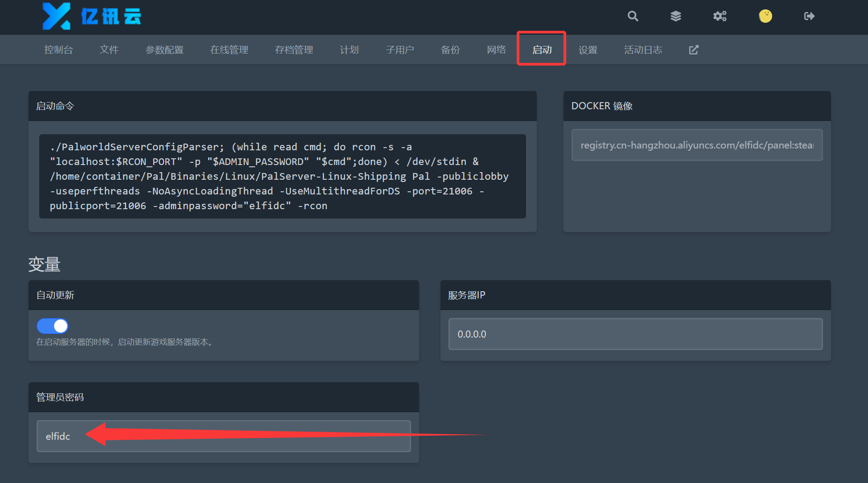Open the 备份 tab
This screenshot has height=483, width=868.
(450, 50)
